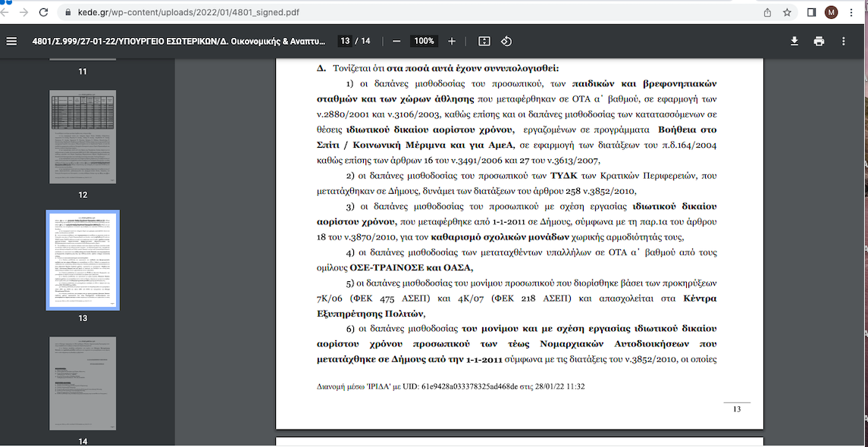Go back to the previous page

pyautogui.click(x=5, y=12)
